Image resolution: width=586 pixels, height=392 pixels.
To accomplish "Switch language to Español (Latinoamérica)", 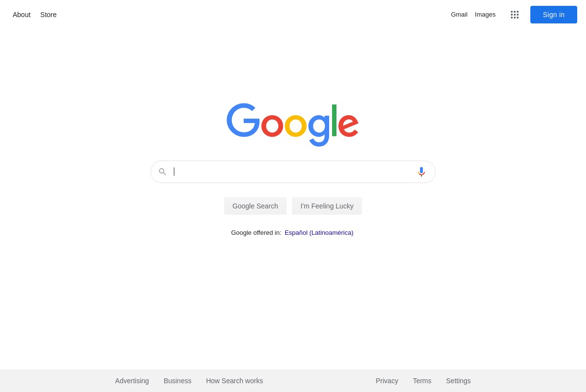I will [319, 233].
